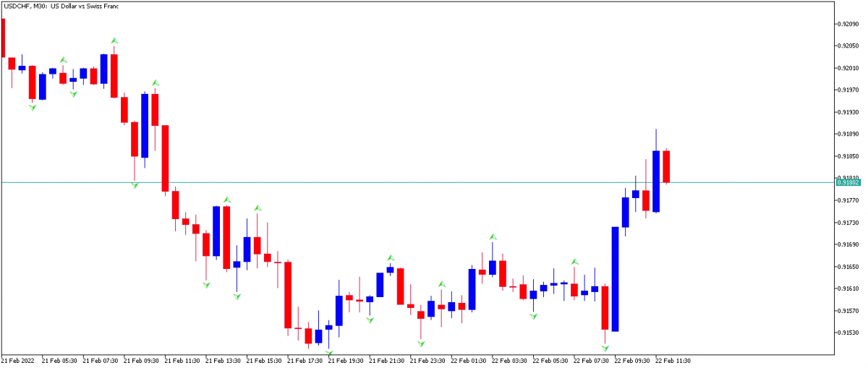Click the 0.91890 price axis label

click(x=848, y=134)
